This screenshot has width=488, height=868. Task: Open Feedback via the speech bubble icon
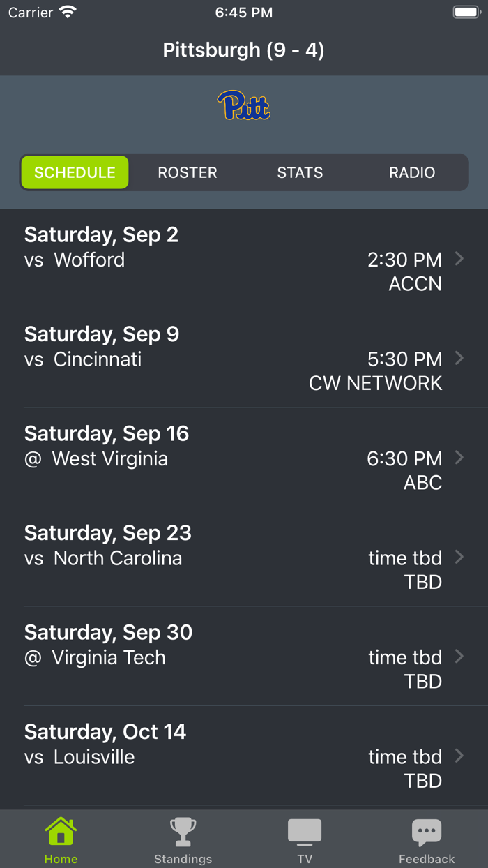coord(427,832)
